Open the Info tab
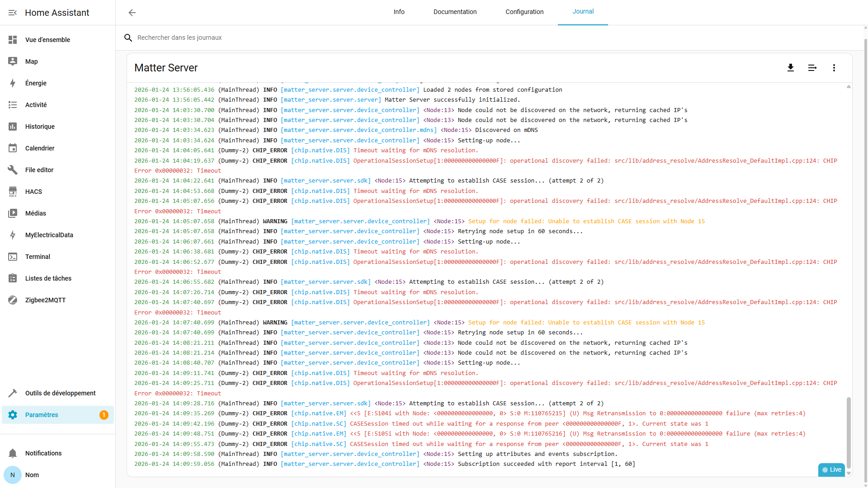The width and height of the screenshot is (868, 488). pos(399,12)
